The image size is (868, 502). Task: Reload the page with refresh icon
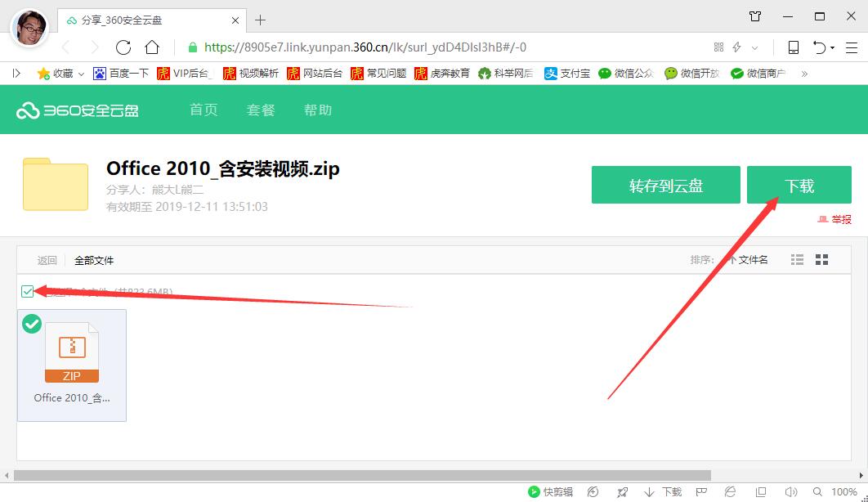pos(123,47)
